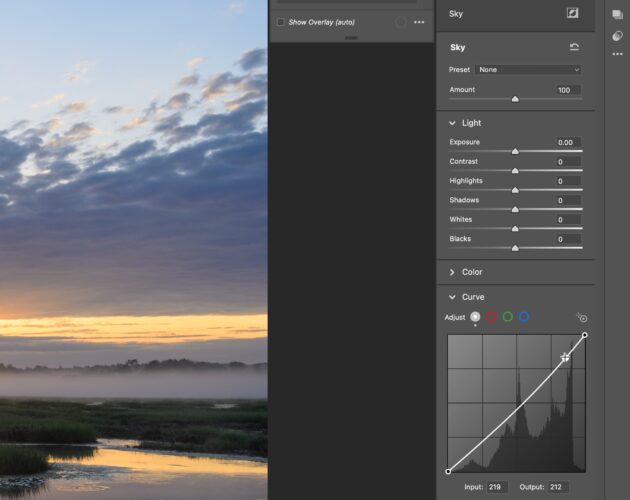This screenshot has width=630, height=500.
Task: Open the Preset None dropdown
Action: [x=529, y=70]
